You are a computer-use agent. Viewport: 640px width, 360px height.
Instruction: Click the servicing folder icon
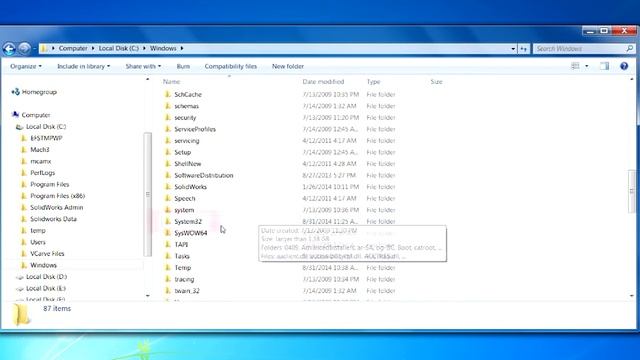pos(167,140)
